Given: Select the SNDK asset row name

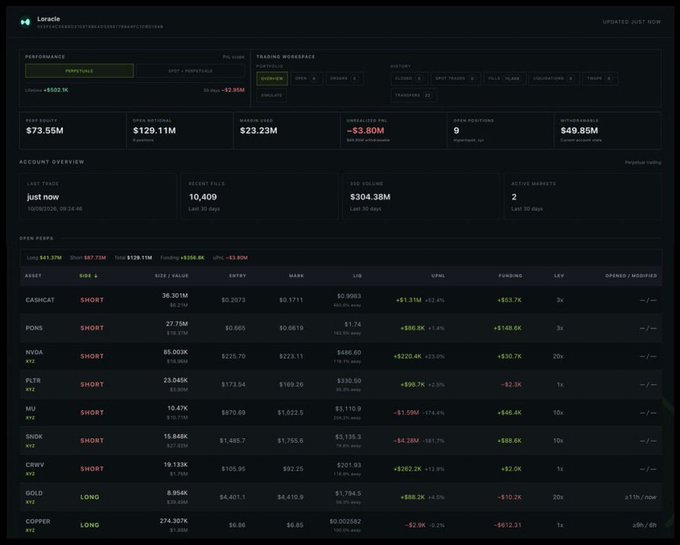Looking at the screenshot, I should 34,437.
